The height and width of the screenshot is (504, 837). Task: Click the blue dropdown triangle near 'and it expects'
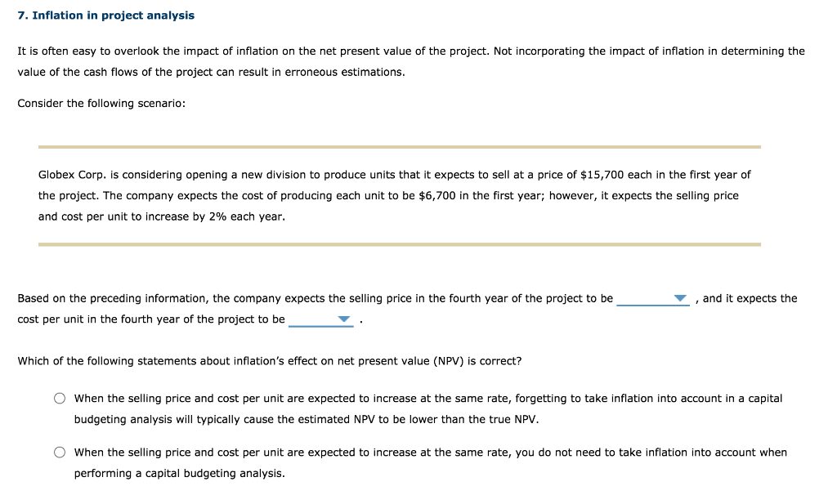(681, 298)
